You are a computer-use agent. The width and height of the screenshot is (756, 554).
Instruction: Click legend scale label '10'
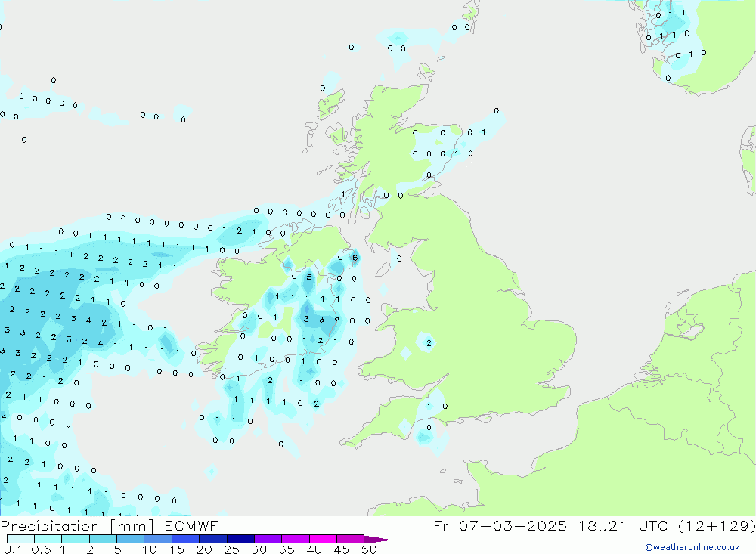(150, 549)
